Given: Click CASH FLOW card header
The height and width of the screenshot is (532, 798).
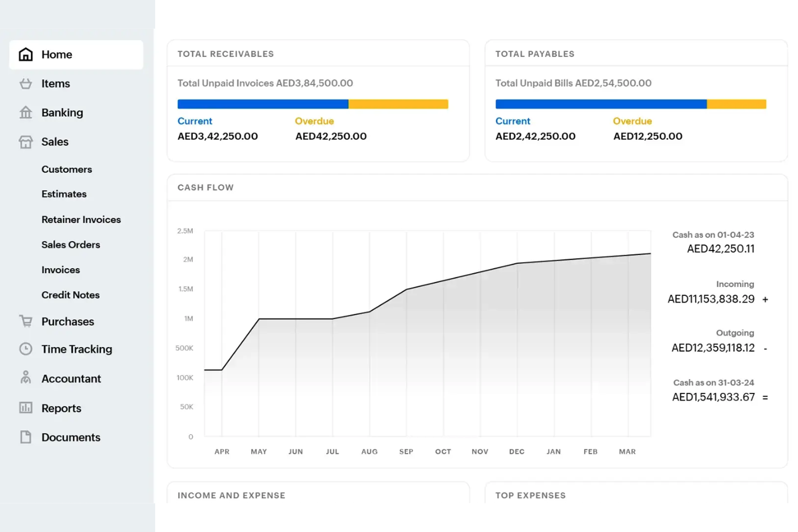Looking at the screenshot, I should (206, 188).
